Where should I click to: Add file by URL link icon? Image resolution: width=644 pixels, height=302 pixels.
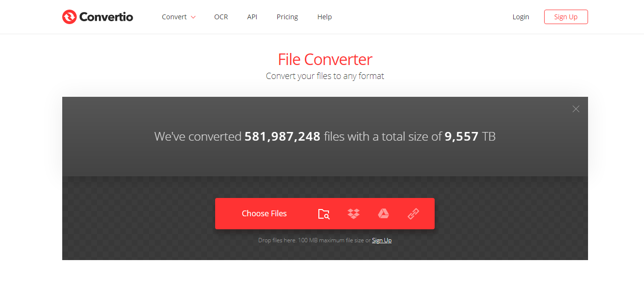coord(413,214)
